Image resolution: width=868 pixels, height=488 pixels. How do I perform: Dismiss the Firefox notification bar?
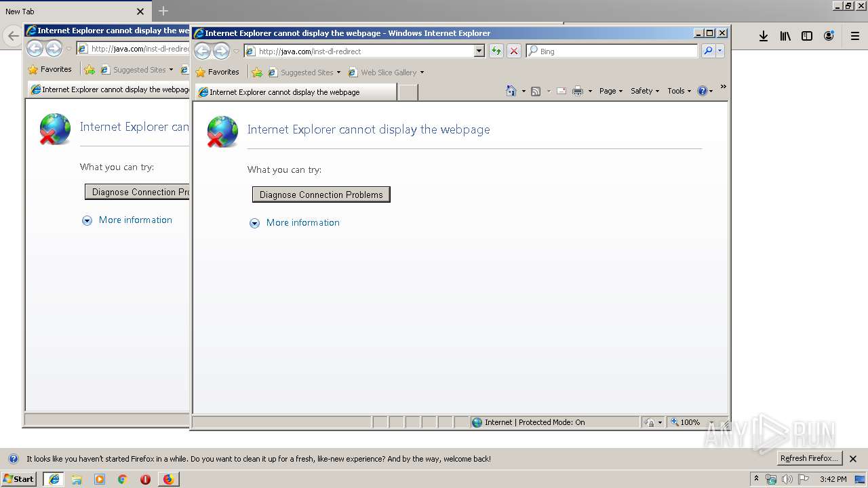click(x=854, y=458)
